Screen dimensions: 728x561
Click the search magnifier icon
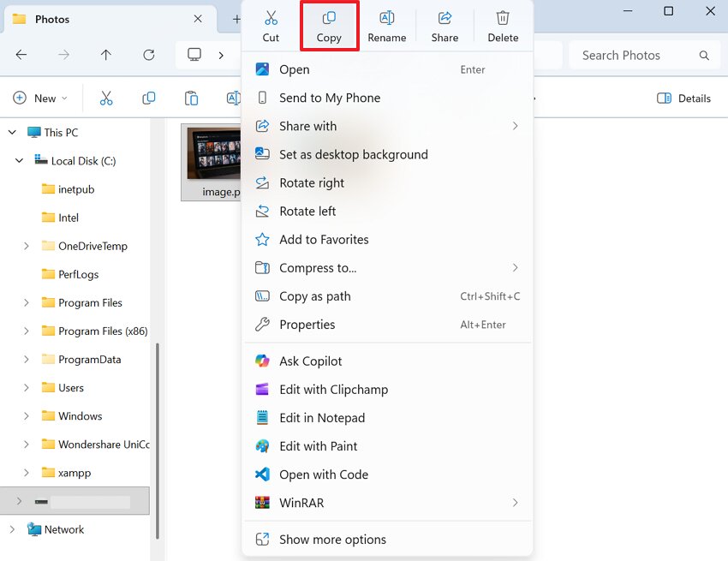[704, 56]
